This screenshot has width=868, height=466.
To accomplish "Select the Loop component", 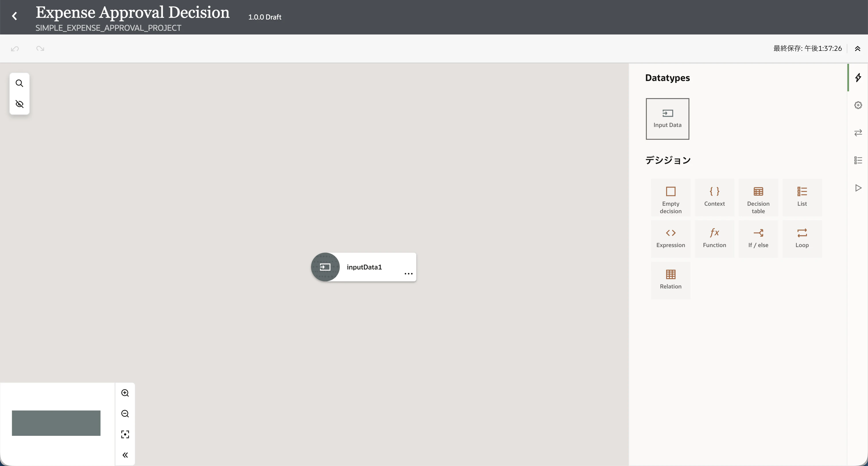I will coord(802,239).
